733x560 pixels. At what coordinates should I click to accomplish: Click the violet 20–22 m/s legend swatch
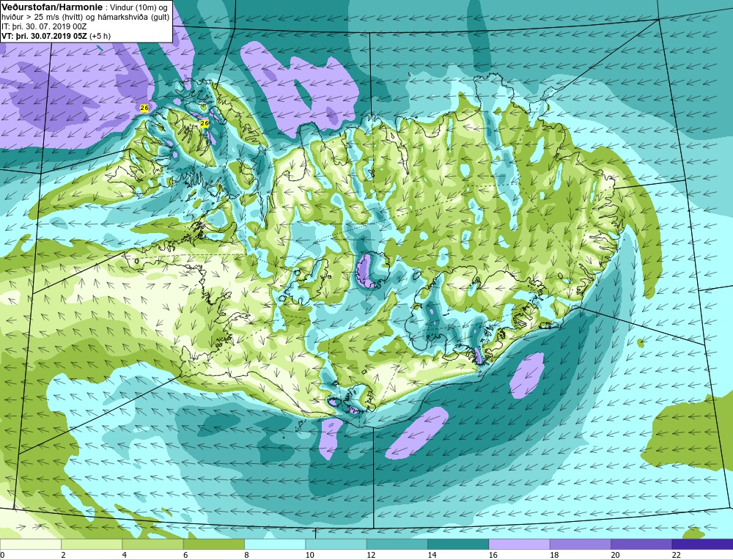(x=641, y=544)
